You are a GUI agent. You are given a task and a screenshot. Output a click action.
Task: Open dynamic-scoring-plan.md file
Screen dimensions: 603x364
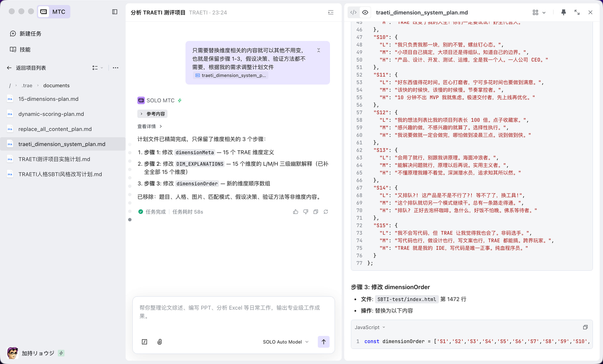pyautogui.click(x=51, y=114)
